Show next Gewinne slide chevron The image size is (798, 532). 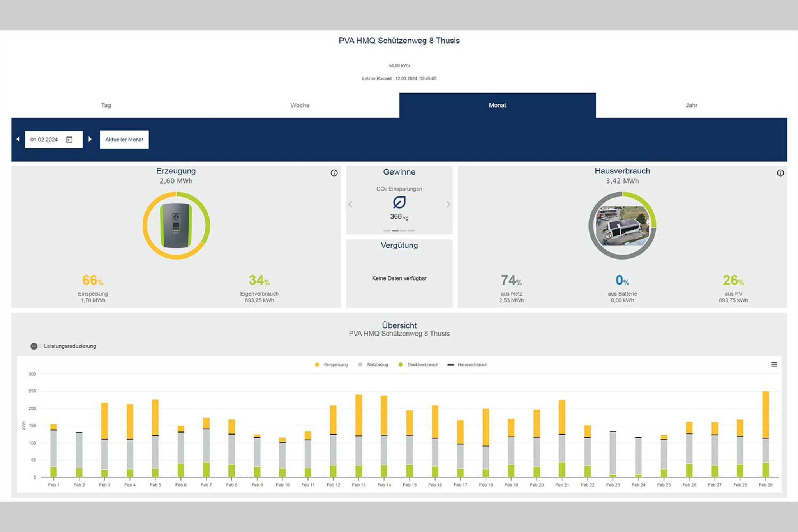click(448, 204)
